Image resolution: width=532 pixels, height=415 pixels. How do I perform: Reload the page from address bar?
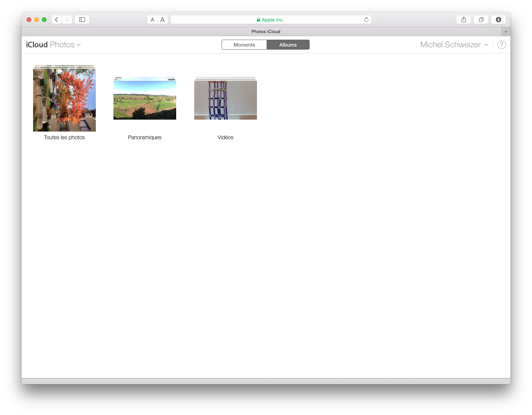[x=366, y=20]
